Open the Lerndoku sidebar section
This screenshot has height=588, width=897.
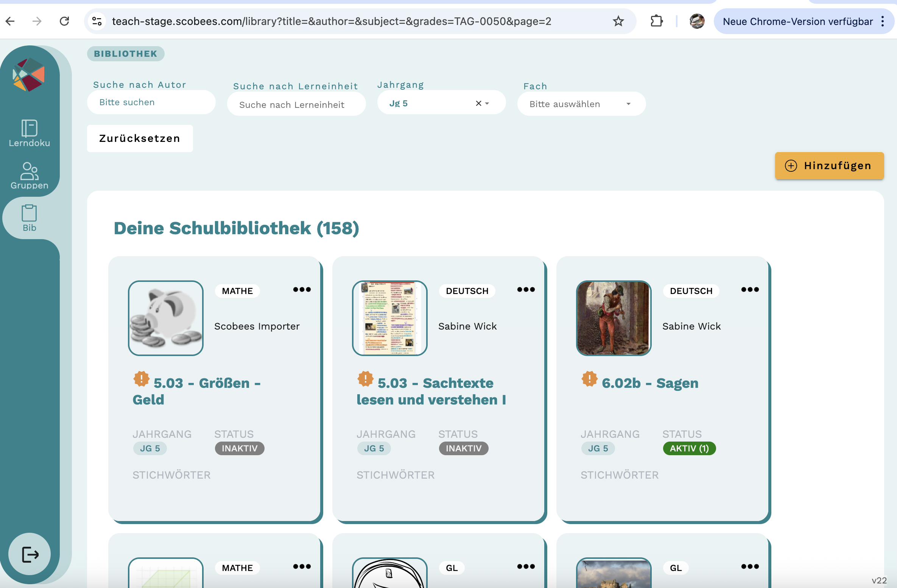coord(29,133)
